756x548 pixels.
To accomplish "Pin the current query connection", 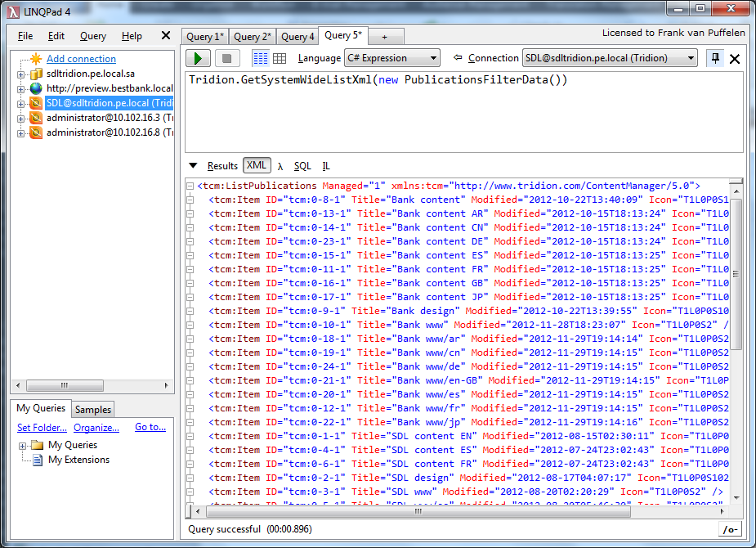I will click(x=714, y=58).
